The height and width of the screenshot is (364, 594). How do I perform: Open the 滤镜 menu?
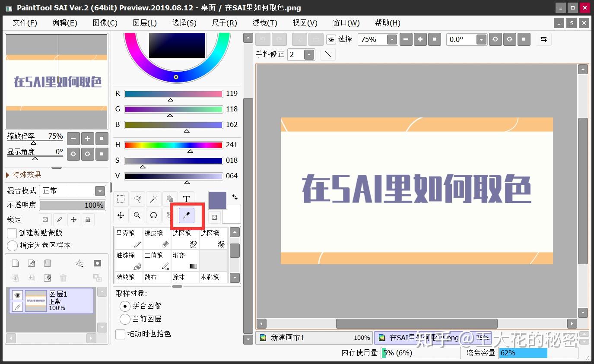point(264,22)
